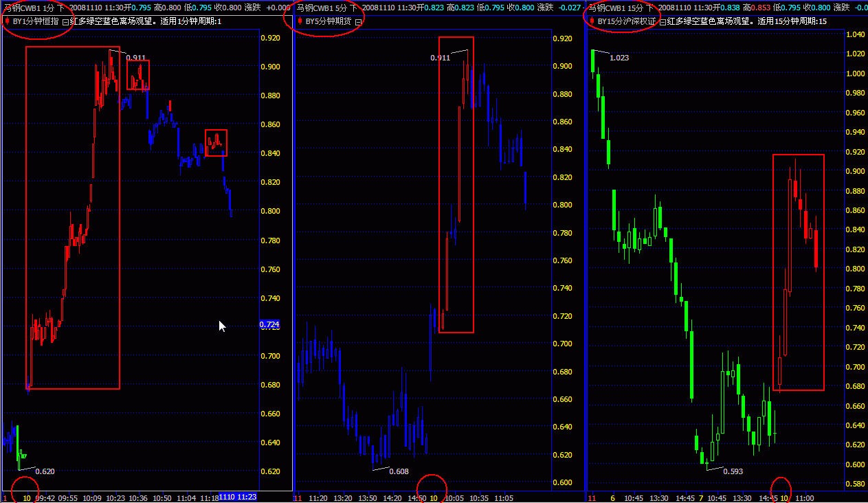Click the 10:09 time axis label

[91, 497]
